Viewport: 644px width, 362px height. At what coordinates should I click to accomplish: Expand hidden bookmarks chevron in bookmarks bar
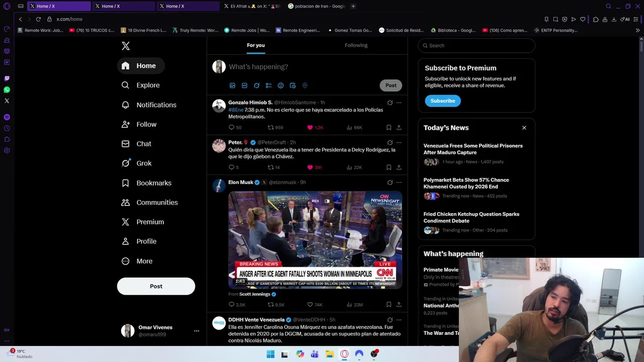click(x=637, y=30)
